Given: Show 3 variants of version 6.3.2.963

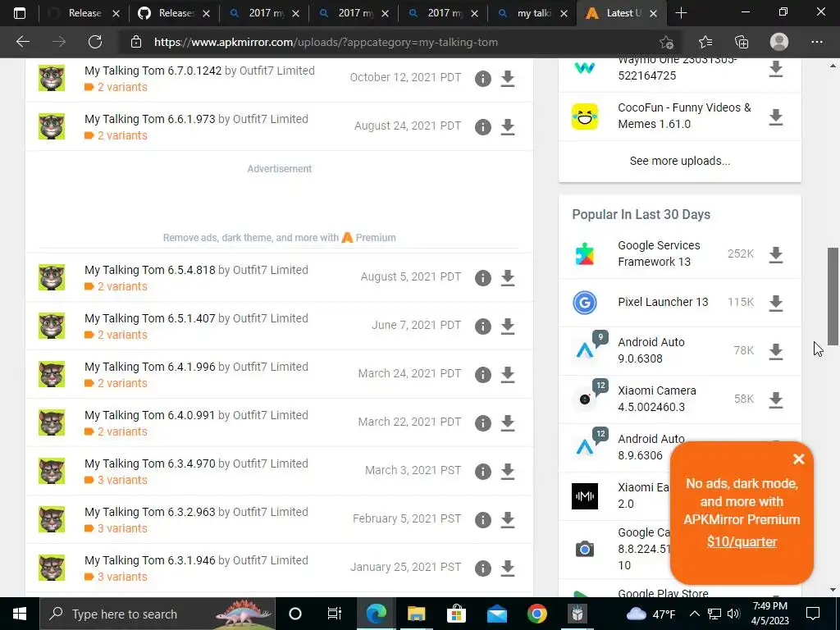Looking at the screenshot, I should [116, 528].
